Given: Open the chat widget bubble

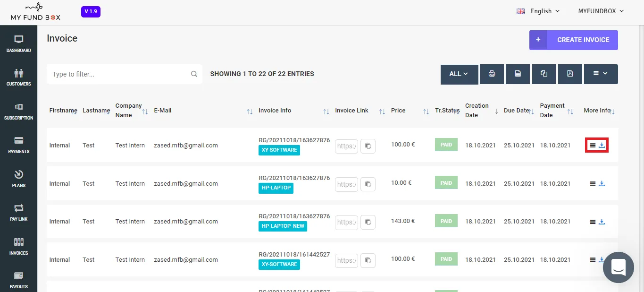Looking at the screenshot, I should [618, 267].
